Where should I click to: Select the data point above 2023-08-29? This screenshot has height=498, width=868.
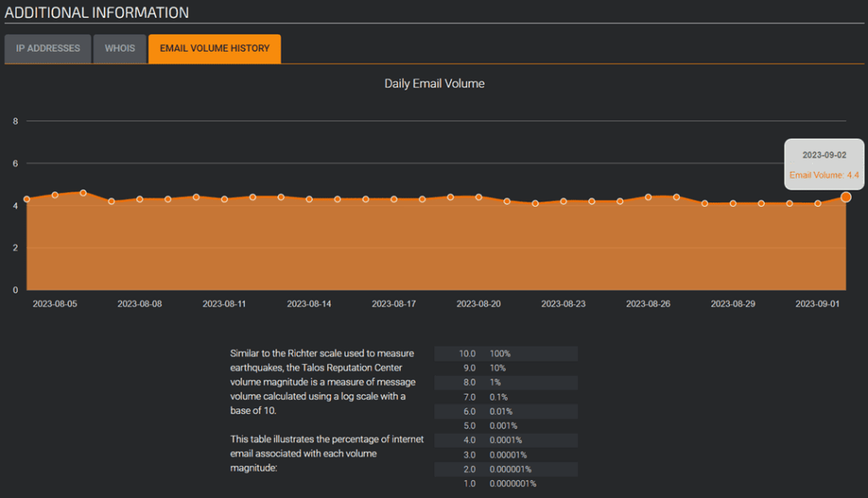pyautogui.click(x=733, y=203)
